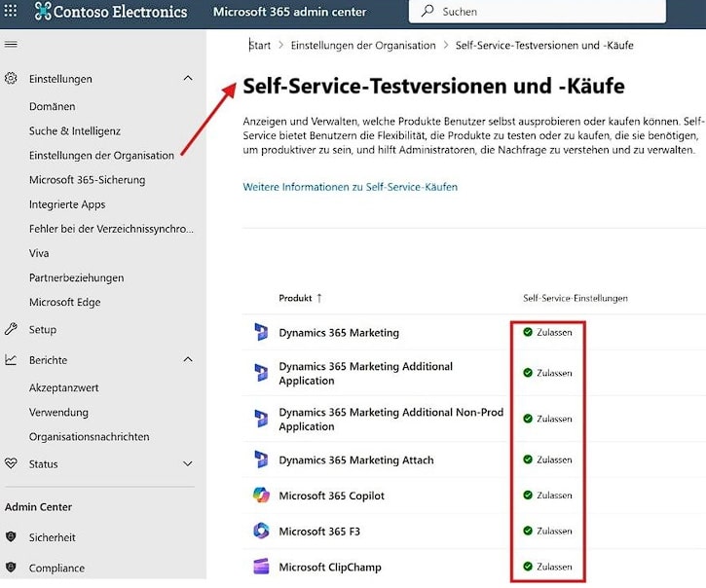Click green check icon for Dynamics 365 Marketing
This screenshot has height=588, width=706.
point(528,332)
